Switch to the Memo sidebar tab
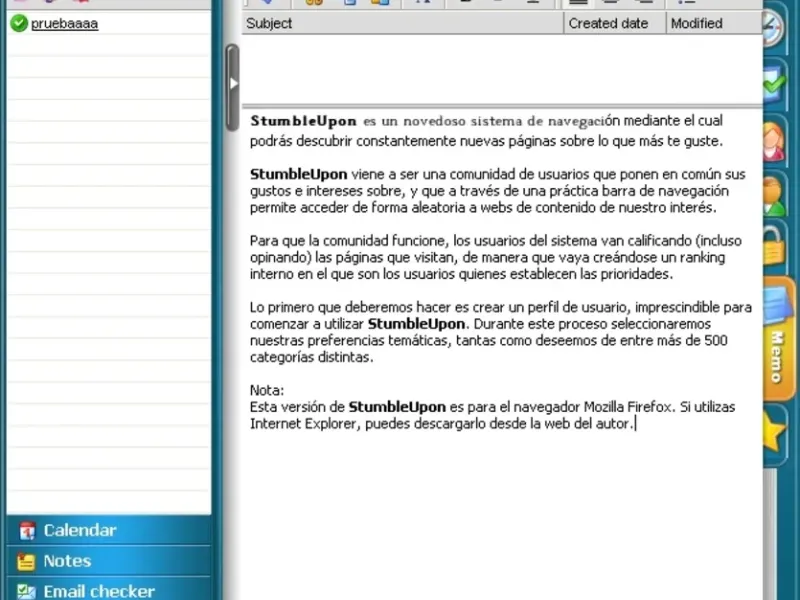This screenshot has height=600, width=800. [x=778, y=338]
